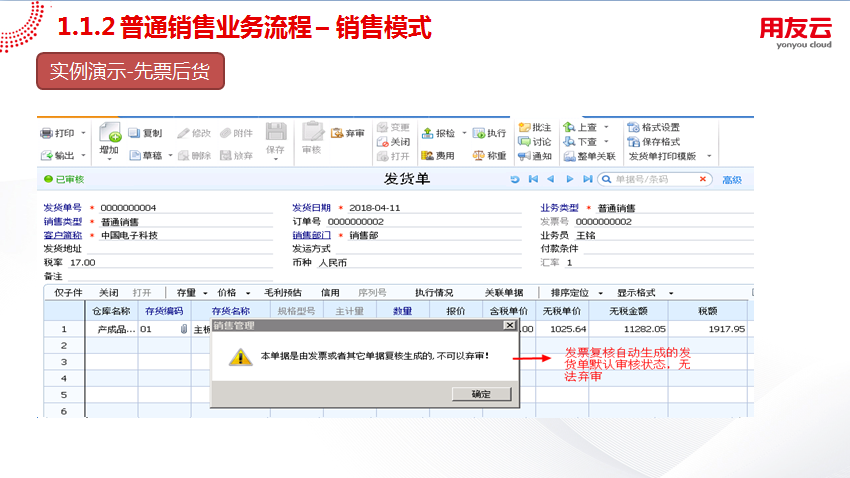Go to previous record arrow
Image resolution: width=850 pixels, height=478 pixels.
(x=551, y=179)
